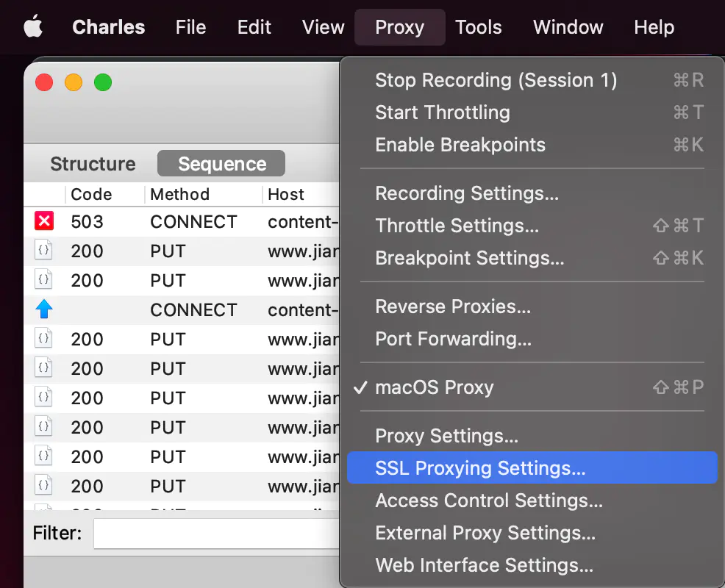The width and height of the screenshot is (725, 588).
Task: Choose Stop Recording (Session 1)
Action: [x=532, y=80]
